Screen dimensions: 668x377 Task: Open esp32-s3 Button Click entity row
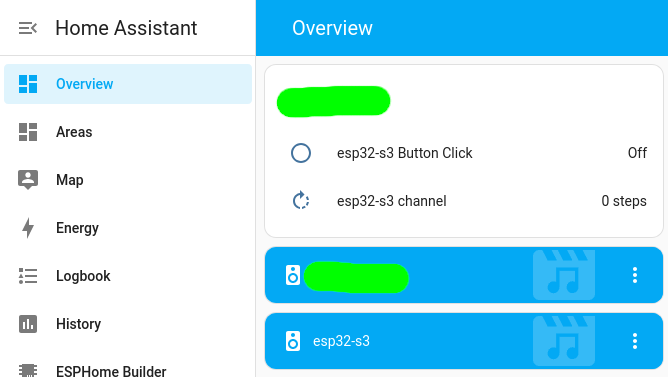(x=464, y=153)
